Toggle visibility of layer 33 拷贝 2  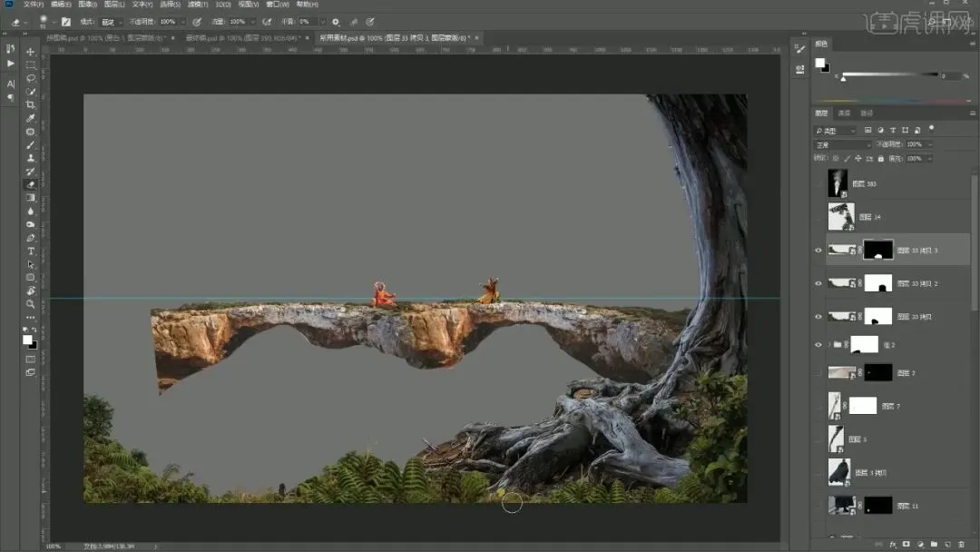pyautogui.click(x=818, y=283)
